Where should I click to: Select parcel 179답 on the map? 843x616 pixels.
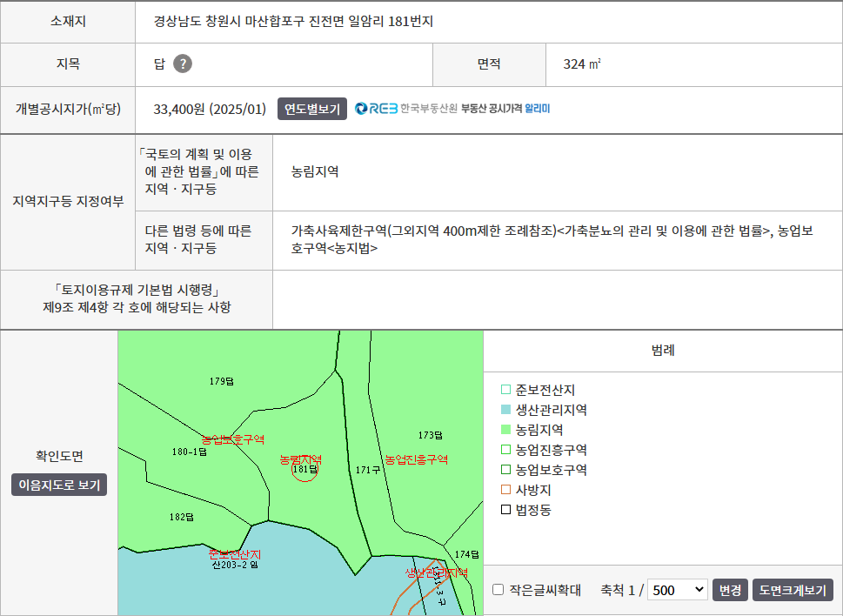222,382
